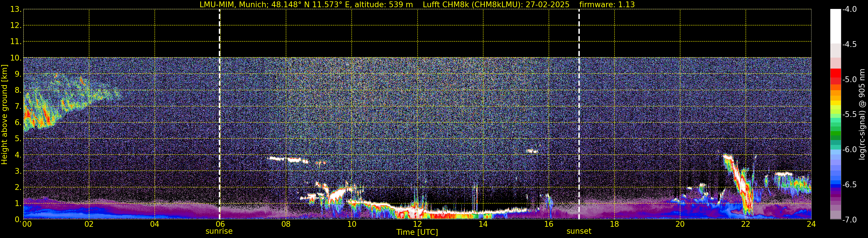This screenshot has width=868, height=238.
Task: Click the 'Lufft CHM8k (CHM8kLMU): 27-02-2025' title text
Action: 496,5
